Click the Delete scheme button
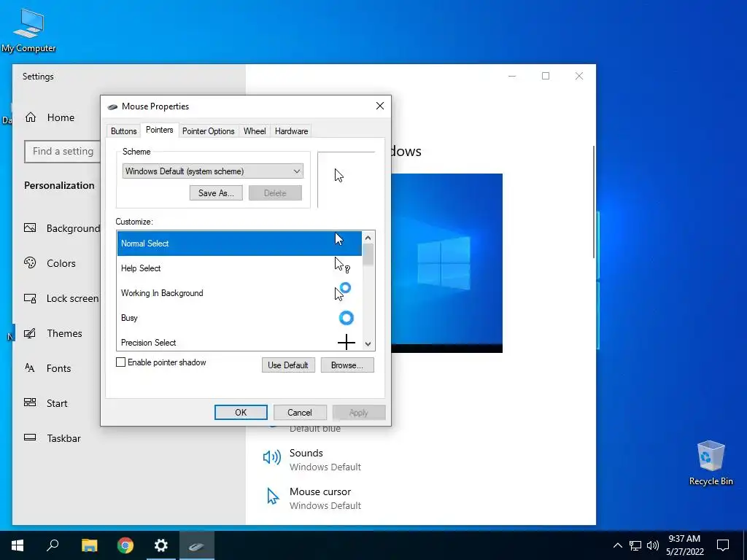 coord(275,192)
